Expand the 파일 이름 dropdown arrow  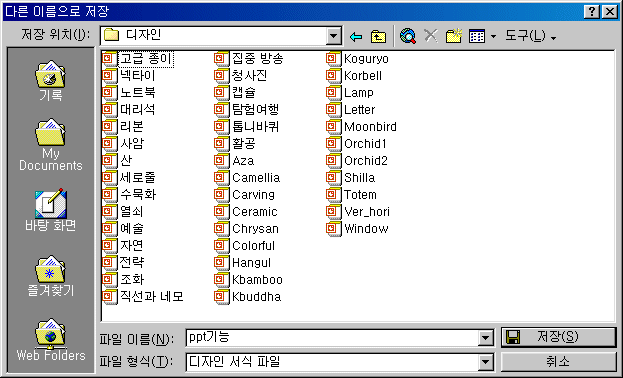click(485, 338)
